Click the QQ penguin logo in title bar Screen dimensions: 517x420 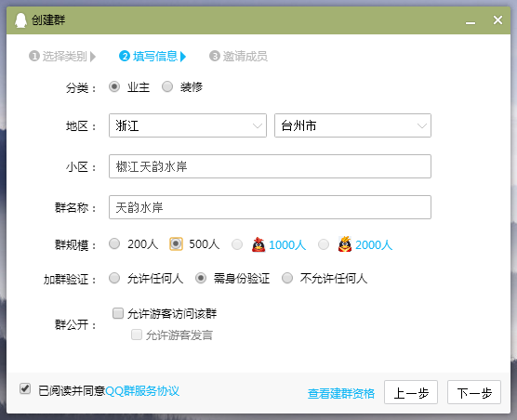pyautogui.click(x=20, y=20)
